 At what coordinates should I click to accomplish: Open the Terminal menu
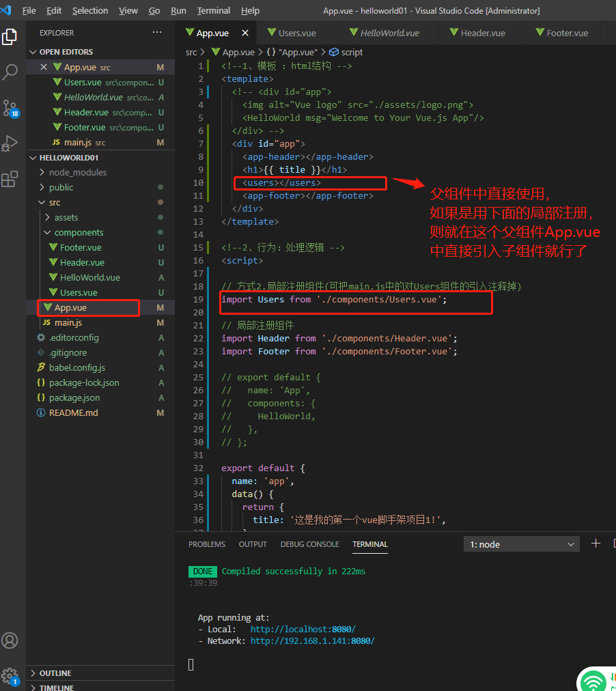coord(213,10)
